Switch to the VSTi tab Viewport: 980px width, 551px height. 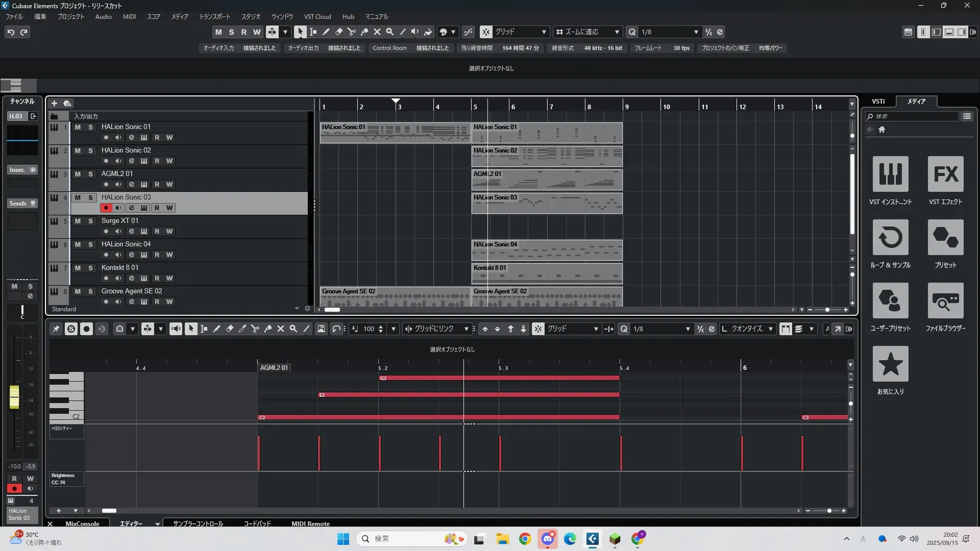(x=878, y=101)
